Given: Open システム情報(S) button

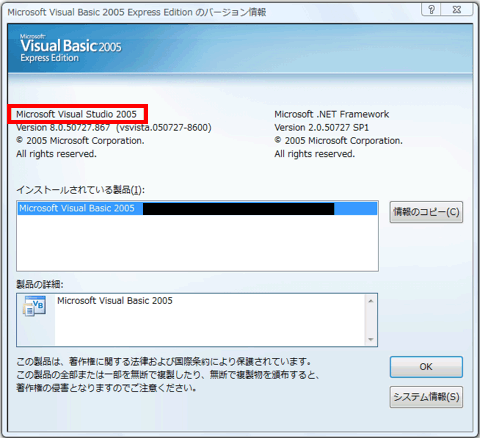Looking at the screenshot, I should click(x=426, y=397).
